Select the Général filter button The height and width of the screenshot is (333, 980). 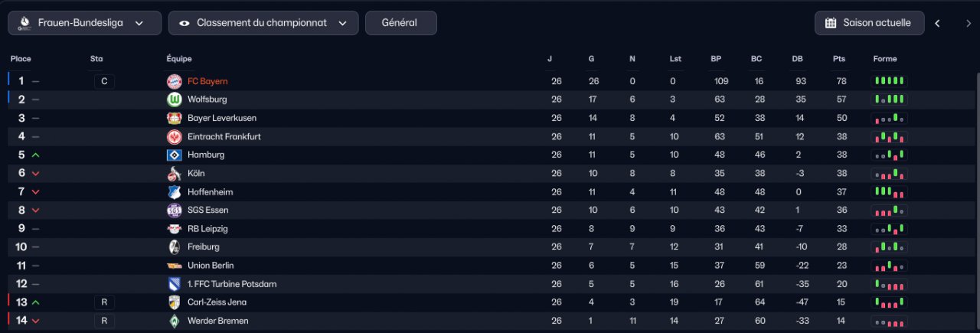click(x=401, y=23)
